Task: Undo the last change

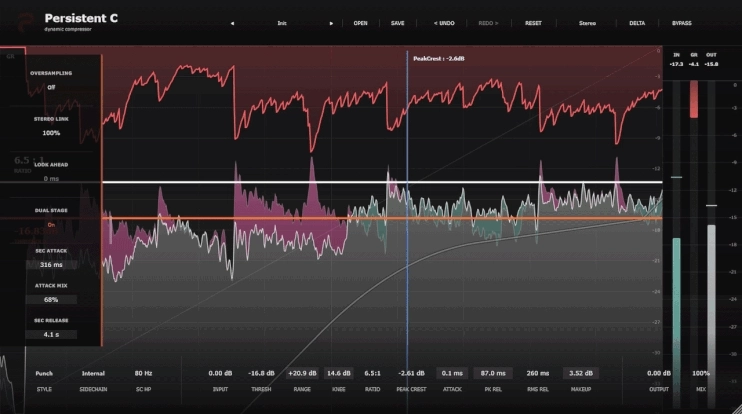Action: pyautogui.click(x=444, y=23)
